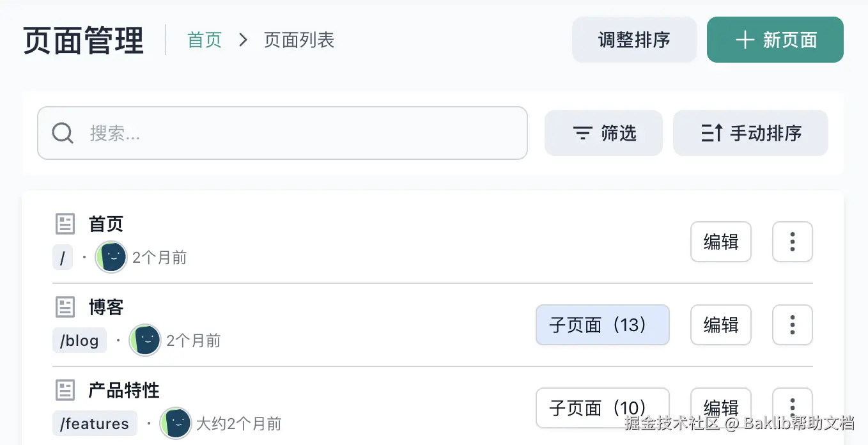
Task: Click the page icon beside 产品特性
Action: 65,390
